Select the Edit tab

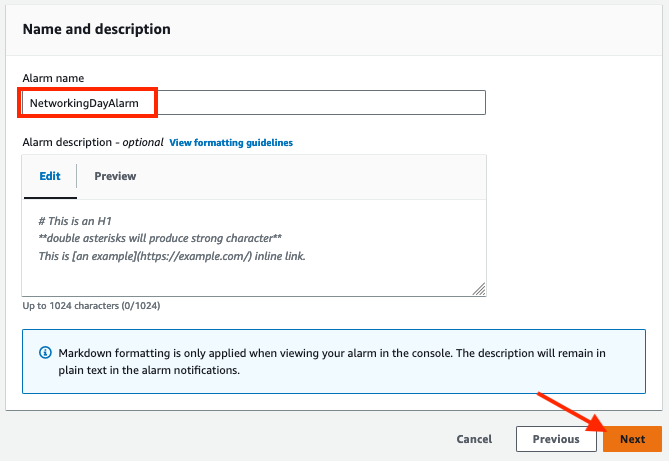point(50,176)
